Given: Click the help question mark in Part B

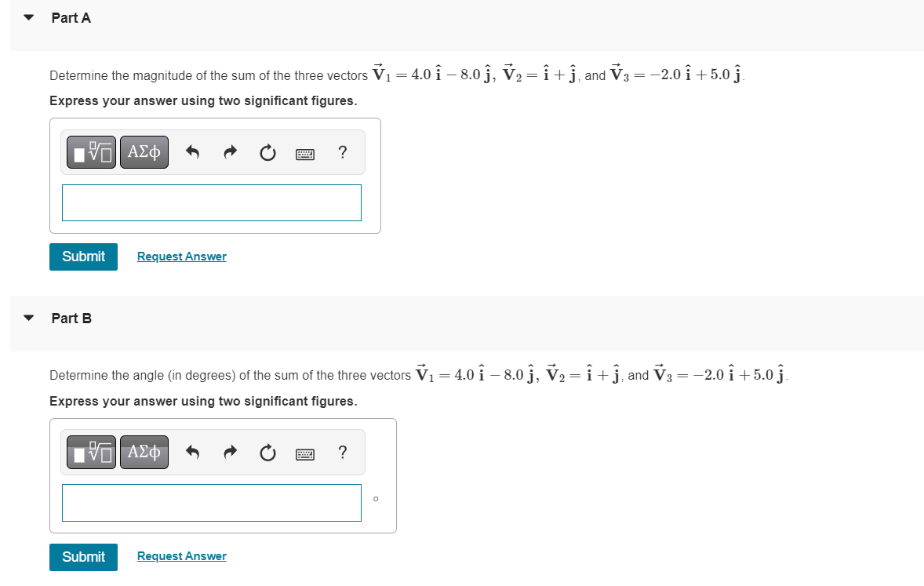Looking at the screenshot, I should [x=342, y=453].
